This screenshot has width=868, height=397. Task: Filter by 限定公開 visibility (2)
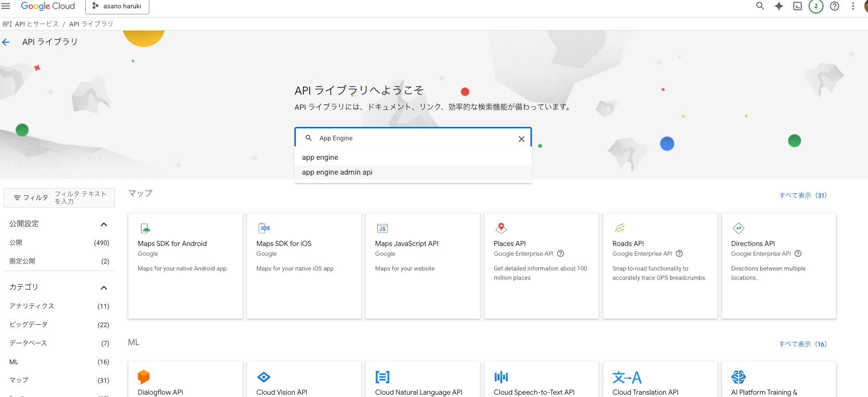(x=59, y=261)
